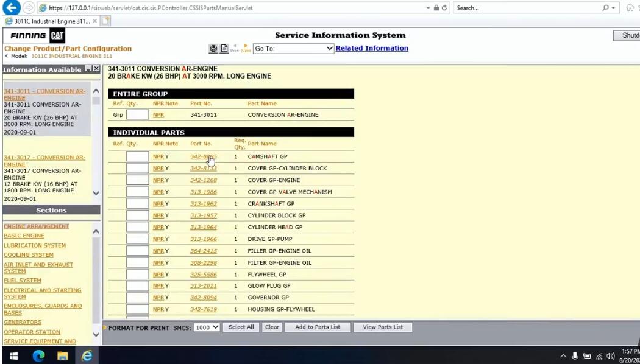Image resolution: width=640 pixels, height=364 pixels.
Task: Click the parts nut icon in toolbar
Action: [213, 49]
